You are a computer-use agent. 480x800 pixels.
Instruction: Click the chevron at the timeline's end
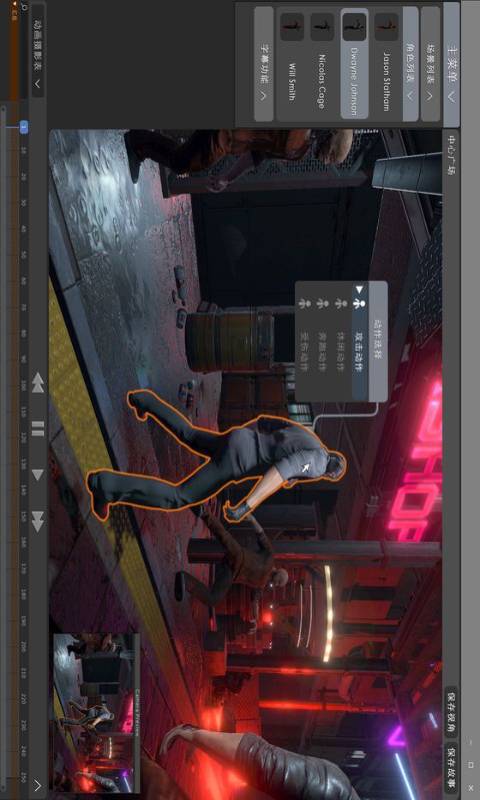pyautogui.click(x=38, y=785)
